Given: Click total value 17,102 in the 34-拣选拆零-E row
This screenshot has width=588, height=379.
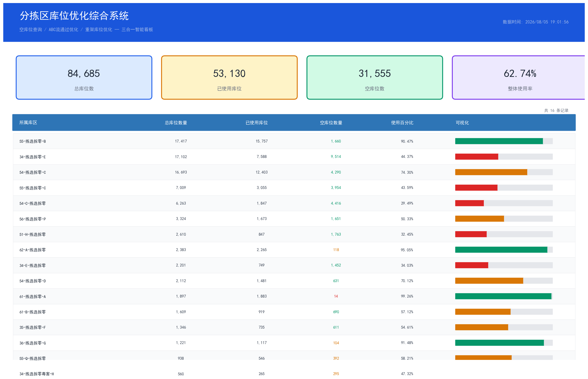Looking at the screenshot, I should [181, 157].
